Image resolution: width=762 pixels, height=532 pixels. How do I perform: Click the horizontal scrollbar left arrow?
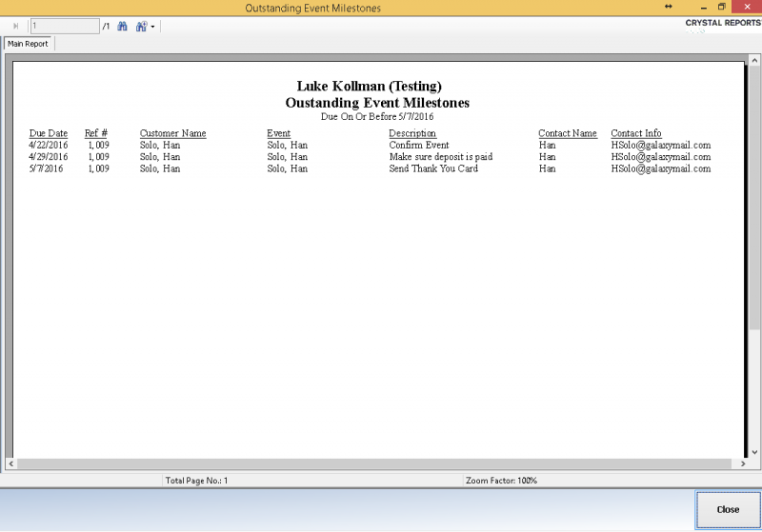click(10, 463)
